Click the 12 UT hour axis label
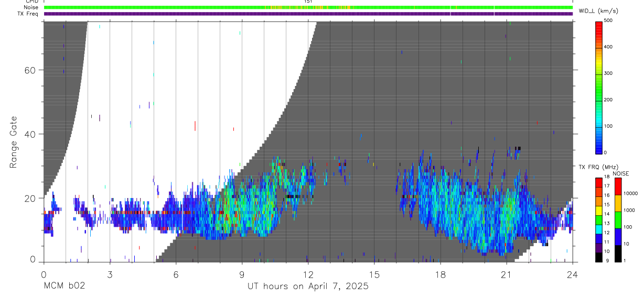Screen dimensions: 644x297 (x=308, y=274)
